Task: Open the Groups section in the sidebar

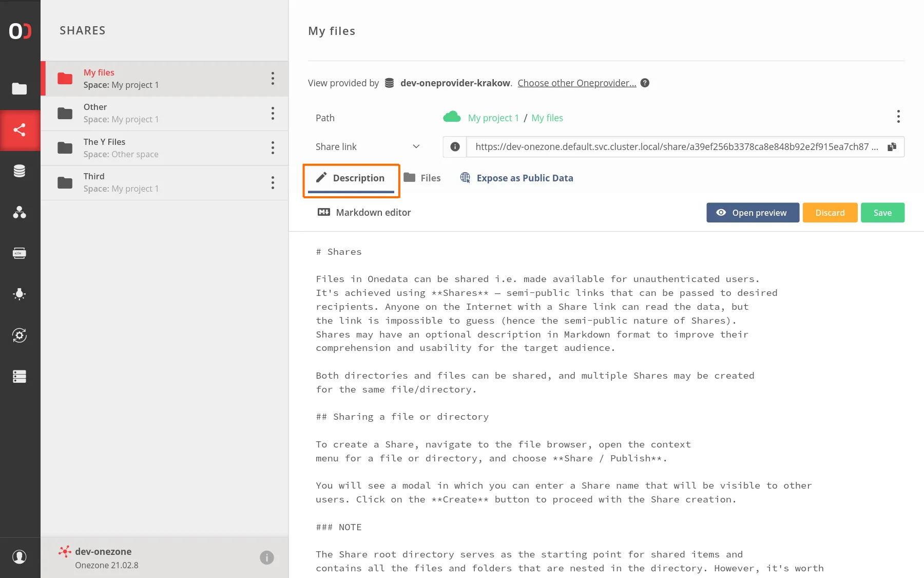Action: (x=20, y=213)
